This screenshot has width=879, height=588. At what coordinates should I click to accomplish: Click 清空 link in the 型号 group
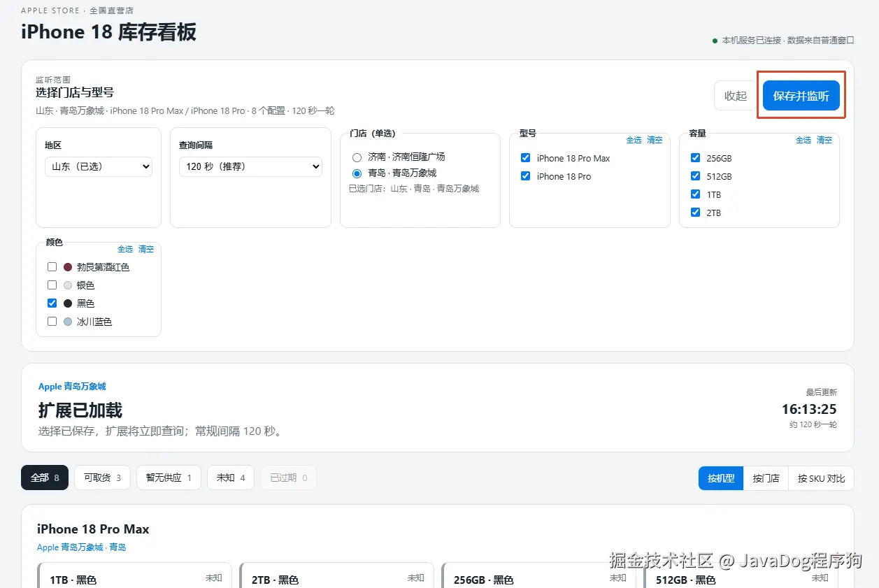655,140
